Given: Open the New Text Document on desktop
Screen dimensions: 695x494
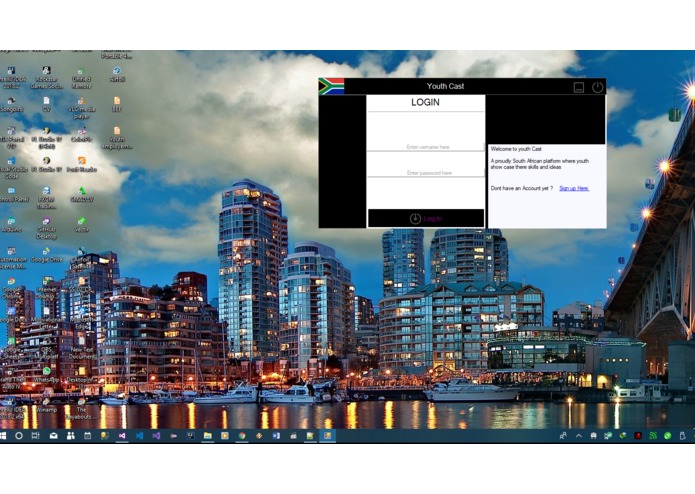Looking at the screenshot, I should (81, 348).
